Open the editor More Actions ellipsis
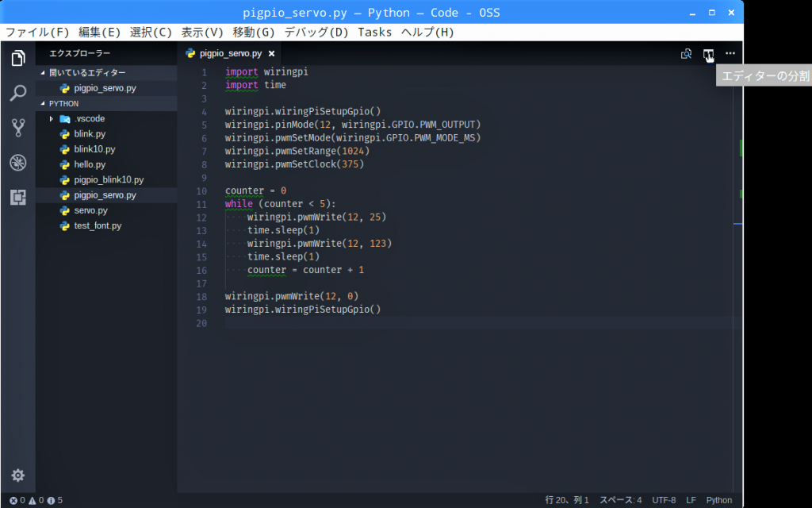Screen dimensions: 812x508 [730, 54]
